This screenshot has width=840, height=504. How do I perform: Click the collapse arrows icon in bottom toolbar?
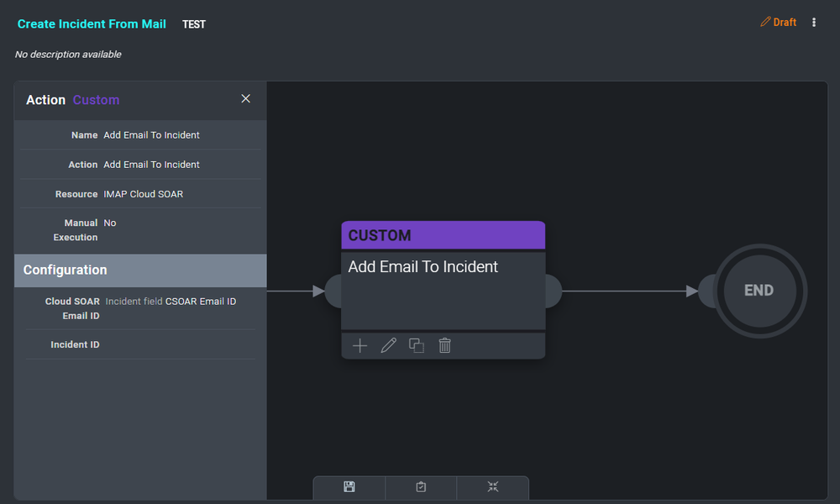click(493, 487)
